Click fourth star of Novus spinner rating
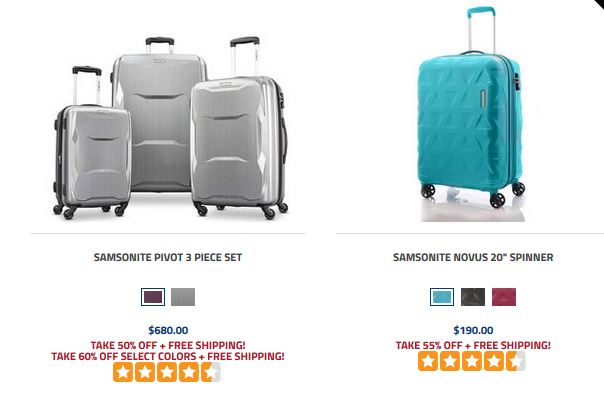The height and width of the screenshot is (413, 604). point(494,361)
